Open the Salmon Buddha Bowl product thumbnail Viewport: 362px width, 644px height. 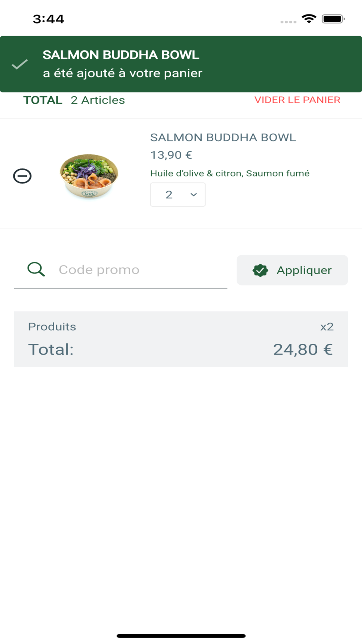pos(89,176)
